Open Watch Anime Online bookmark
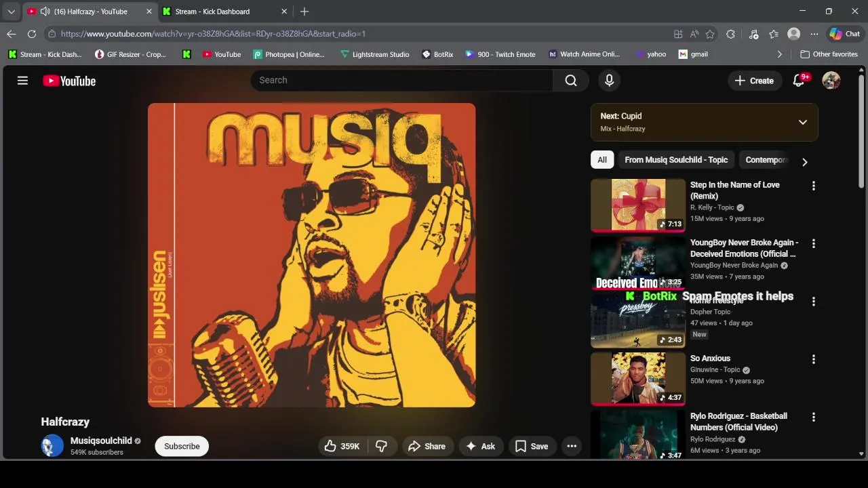Image resolution: width=868 pixels, height=488 pixels. coord(584,54)
